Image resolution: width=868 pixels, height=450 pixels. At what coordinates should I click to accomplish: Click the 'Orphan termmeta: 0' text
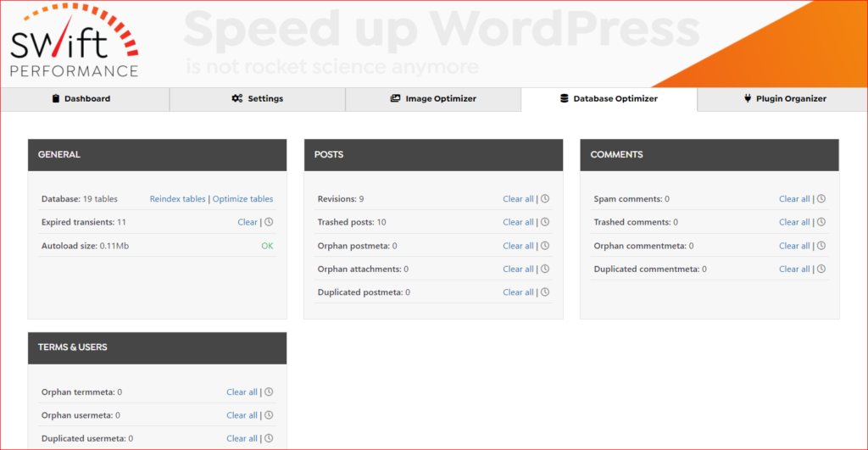click(x=81, y=392)
